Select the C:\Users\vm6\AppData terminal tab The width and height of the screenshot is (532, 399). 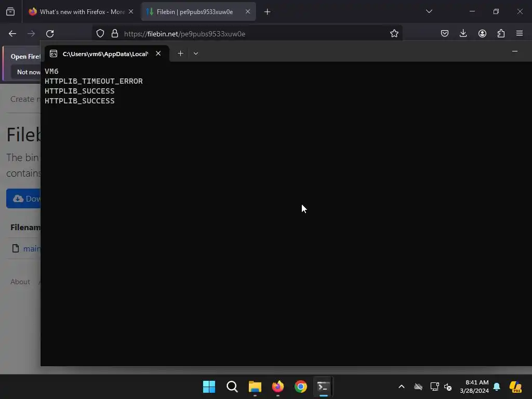click(x=107, y=54)
